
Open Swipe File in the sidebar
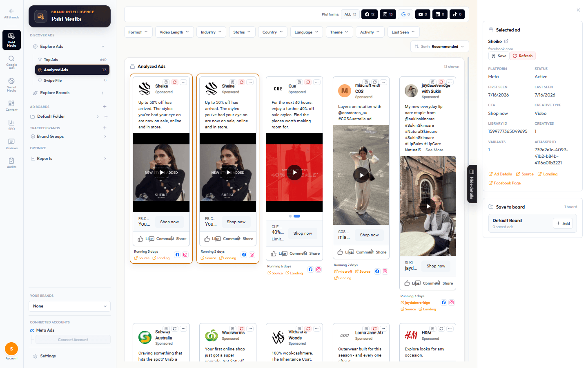click(72, 81)
